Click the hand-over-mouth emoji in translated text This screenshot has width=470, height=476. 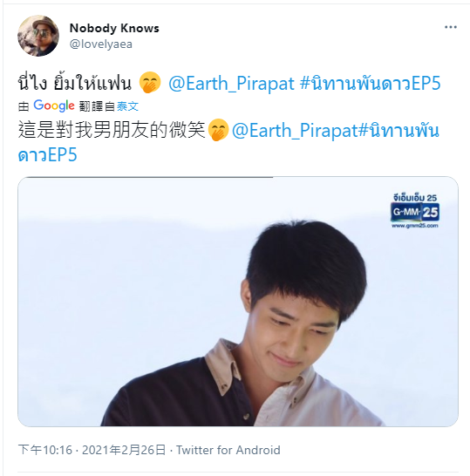point(219,130)
